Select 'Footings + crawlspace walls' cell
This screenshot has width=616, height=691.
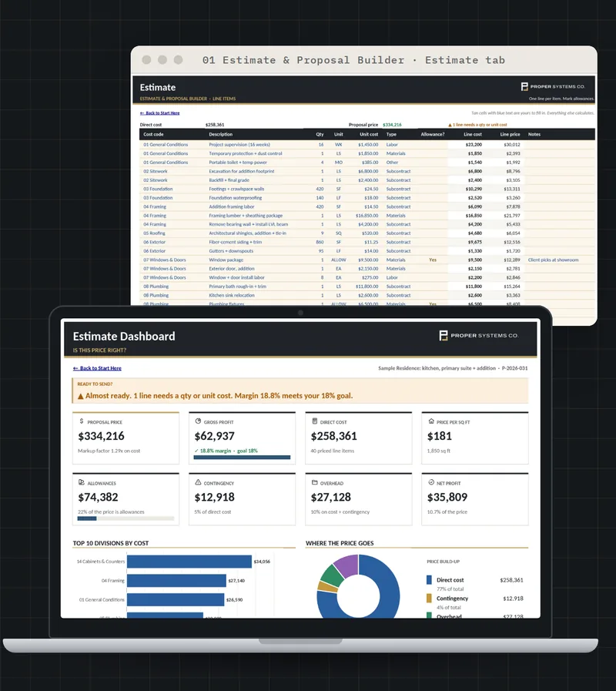coord(236,189)
